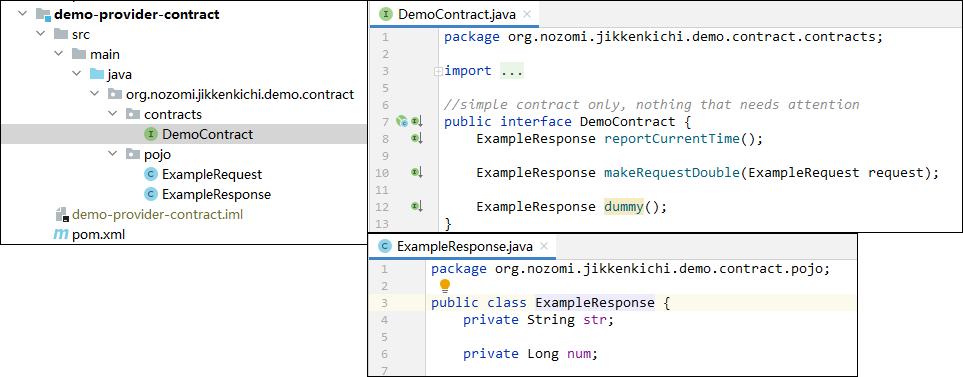The width and height of the screenshot is (963, 377).
Task: Click the package statement in ExampleResponse.java
Action: coord(631,269)
